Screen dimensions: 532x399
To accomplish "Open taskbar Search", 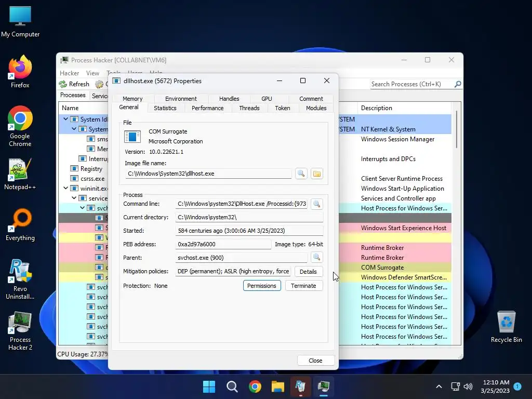I will pos(232,387).
